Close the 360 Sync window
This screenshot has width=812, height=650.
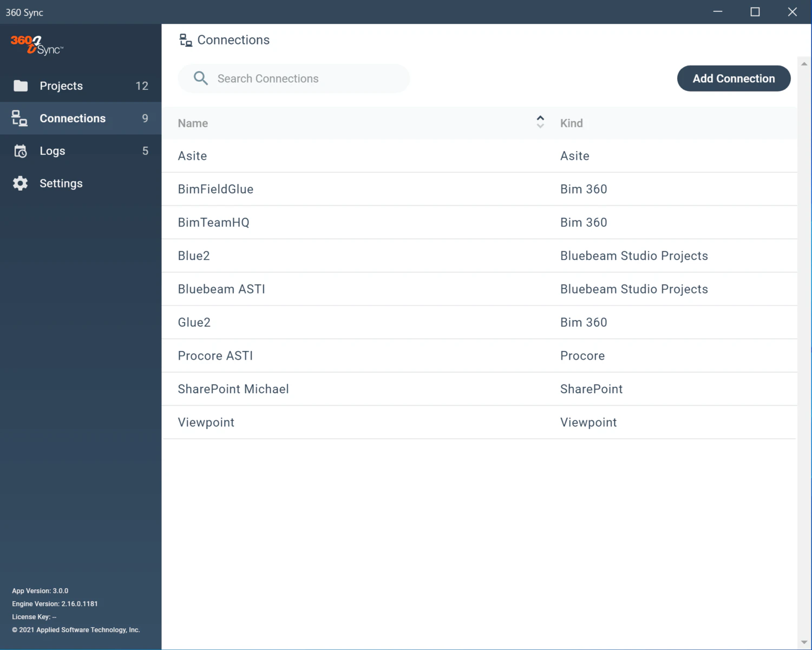[793, 12]
